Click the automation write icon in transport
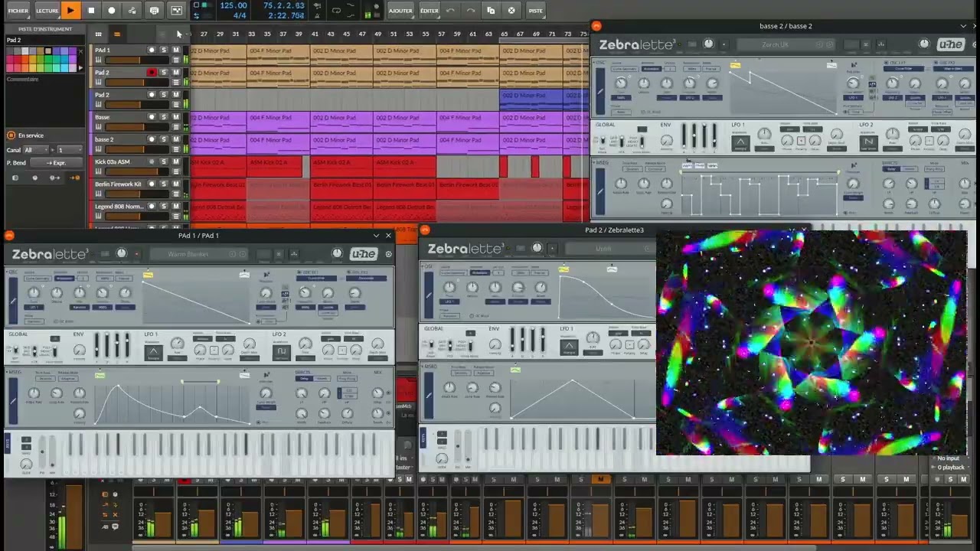Image resolution: width=980 pixels, height=551 pixels. [132, 11]
